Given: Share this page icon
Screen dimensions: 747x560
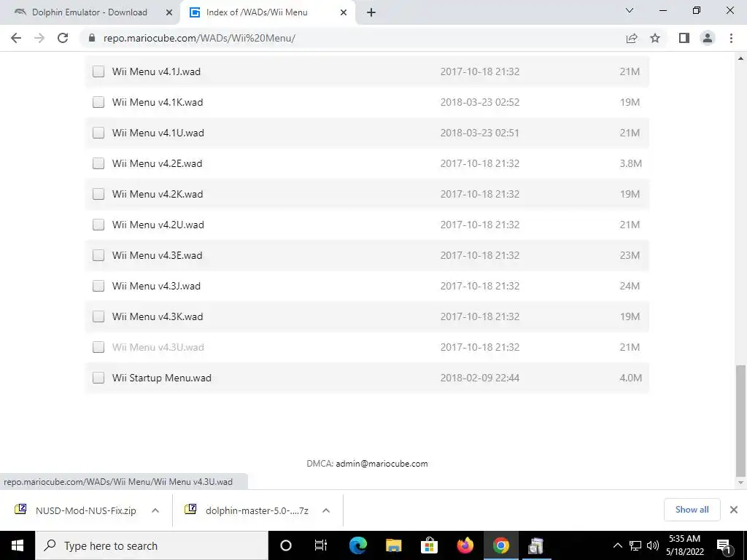Looking at the screenshot, I should tap(632, 38).
